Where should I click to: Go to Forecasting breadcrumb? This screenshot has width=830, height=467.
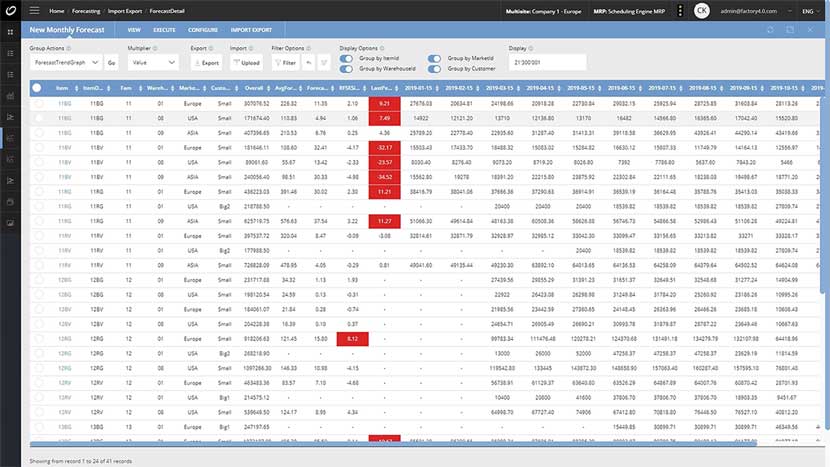coord(86,11)
